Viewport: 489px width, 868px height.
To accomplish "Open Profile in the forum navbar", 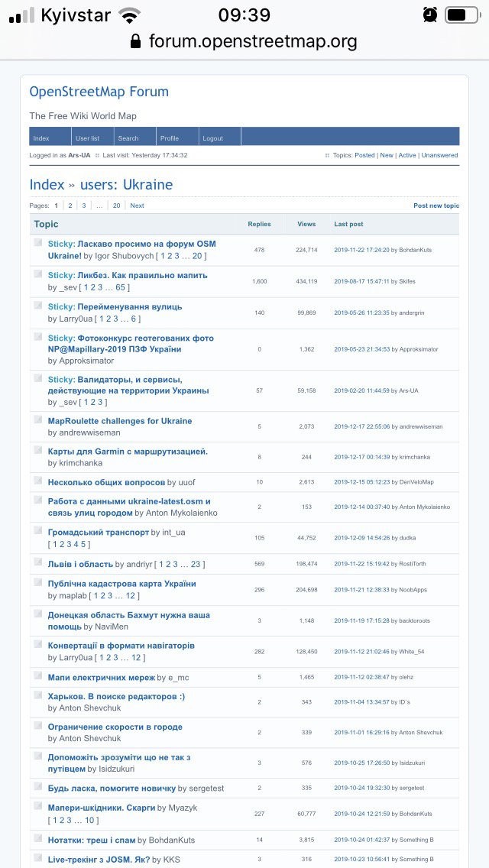I will [x=170, y=138].
